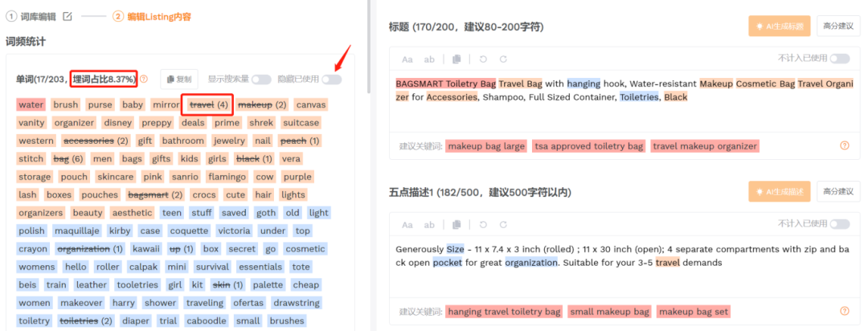Click the undo icon in 五点描述1 toolbar
The image size is (868, 331).
(x=483, y=225)
